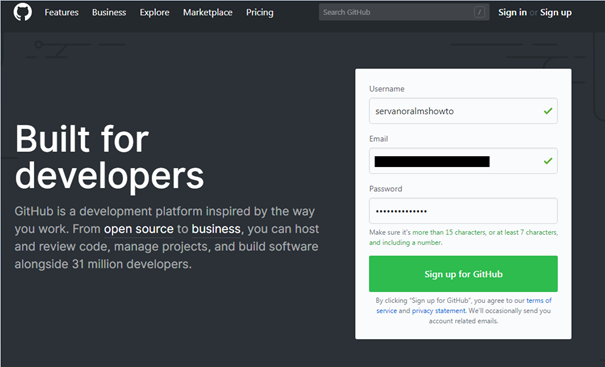This screenshot has width=605, height=367.
Task: Follow the business link in description
Action: coord(216,229)
